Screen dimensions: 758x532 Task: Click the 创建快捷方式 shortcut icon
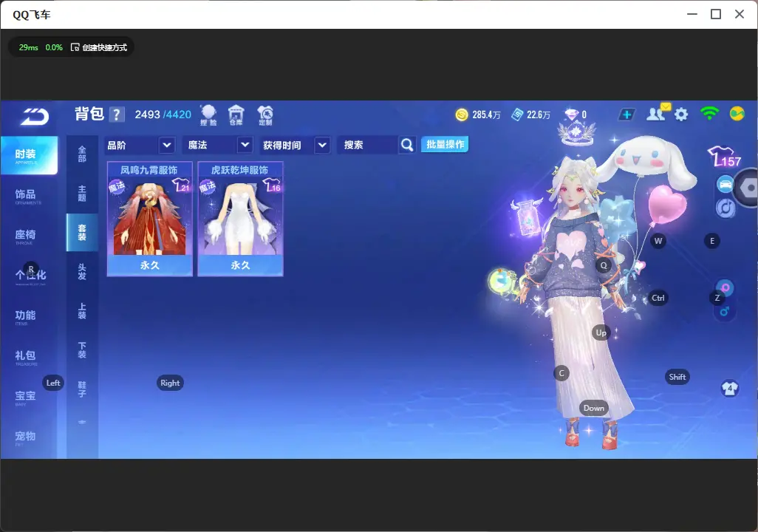click(x=75, y=47)
